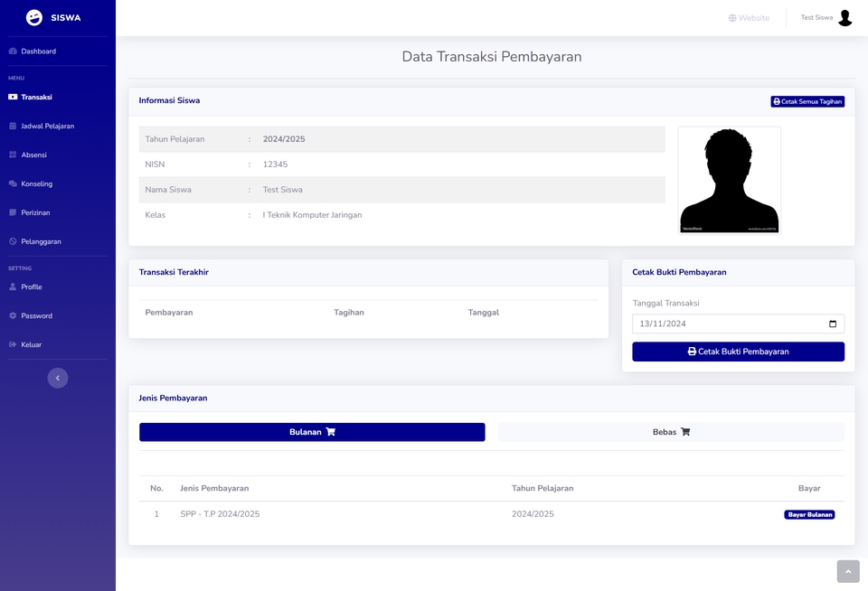Click the SISWA smiley logo icon
This screenshot has width=868, height=591.
tap(34, 18)
